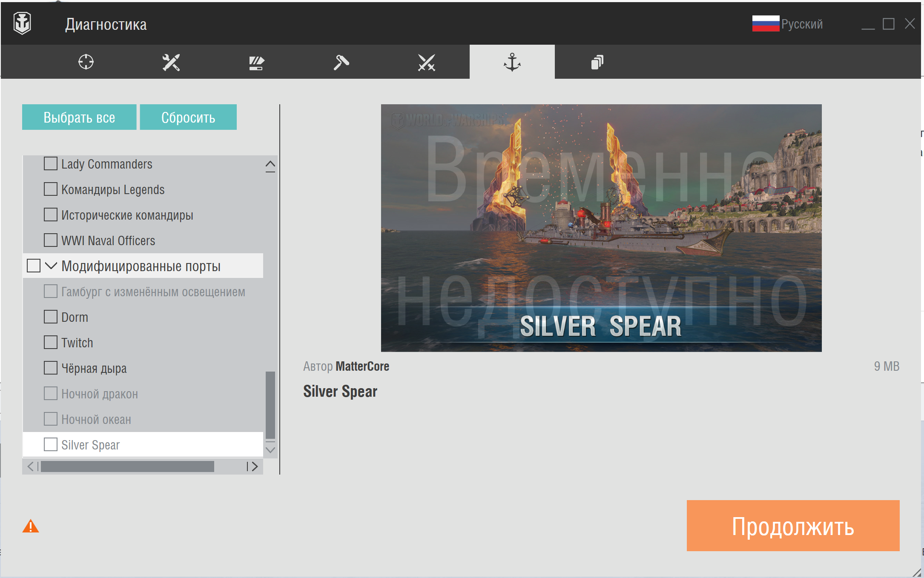924x578 pixels.
Task: Click the hammer icon tab
Action: coord(342,61)
